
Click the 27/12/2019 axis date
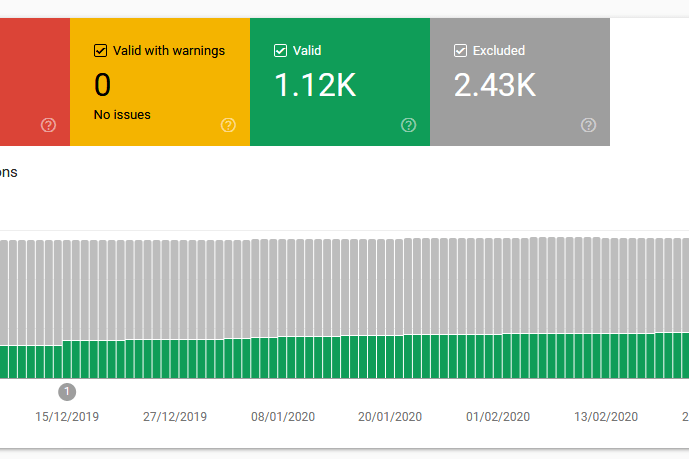175,417
